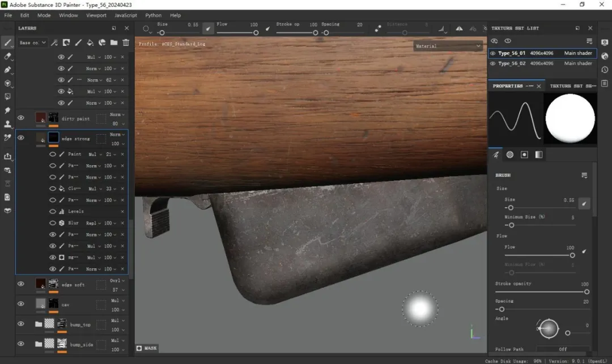
Task: Select the Clone stamp tool
Action: [7, 124]
